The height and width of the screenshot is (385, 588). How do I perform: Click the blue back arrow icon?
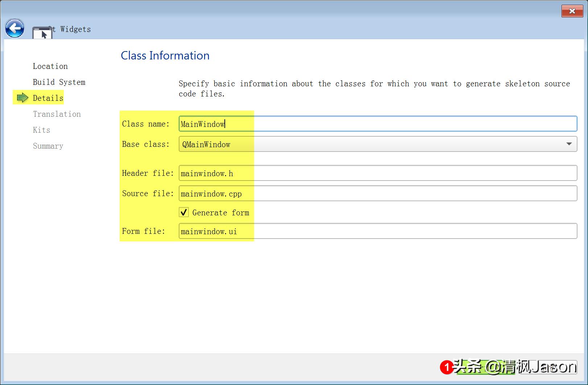point(15,28)
